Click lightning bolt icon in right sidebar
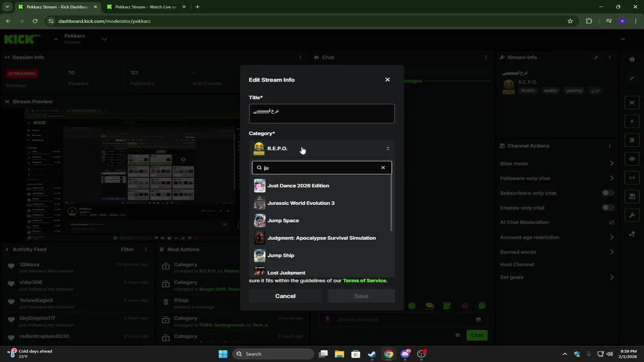Viewport: 644px width, 362px height. (x=632, y=121)
